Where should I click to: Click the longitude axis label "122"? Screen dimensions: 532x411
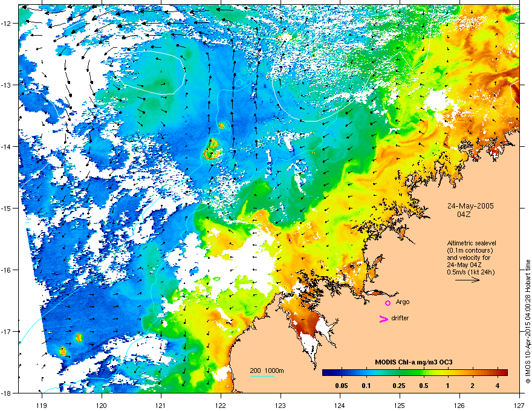[221, 405]
